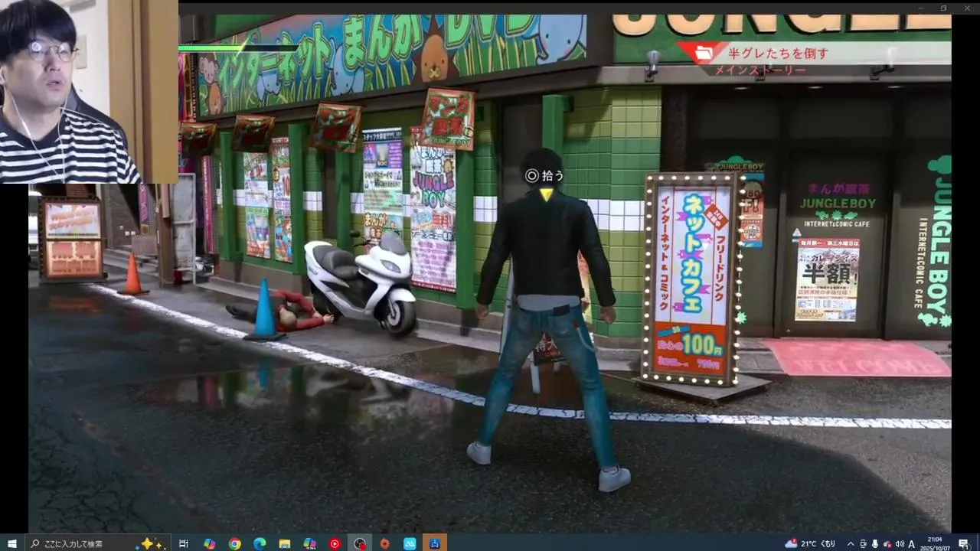
Task: Open the volume speaker control
Action: pos(900,543)
